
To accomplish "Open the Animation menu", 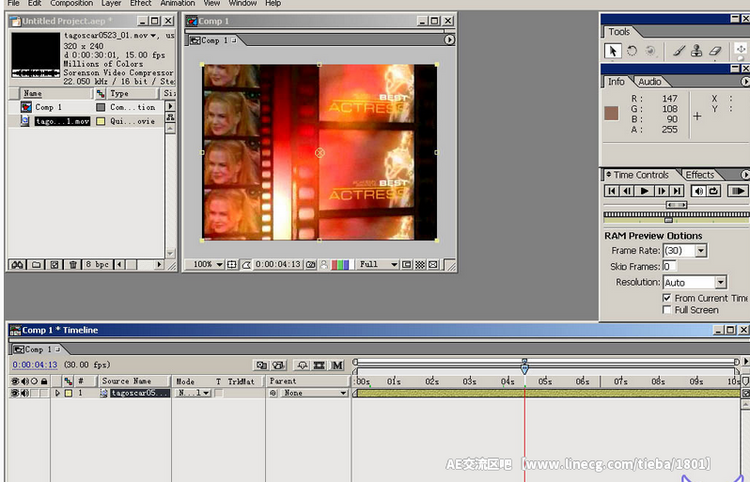I will pos(177,3).
